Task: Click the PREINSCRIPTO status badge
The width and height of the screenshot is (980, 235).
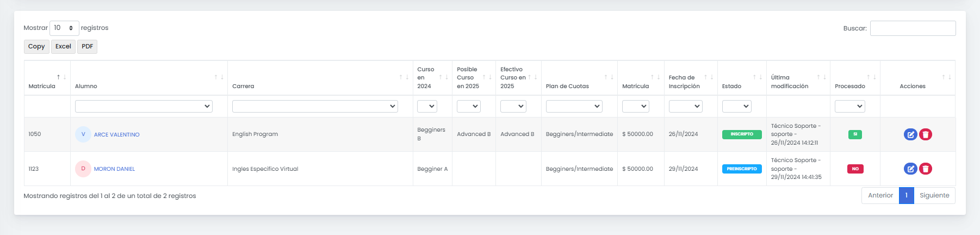Action: tap(742, 169)
